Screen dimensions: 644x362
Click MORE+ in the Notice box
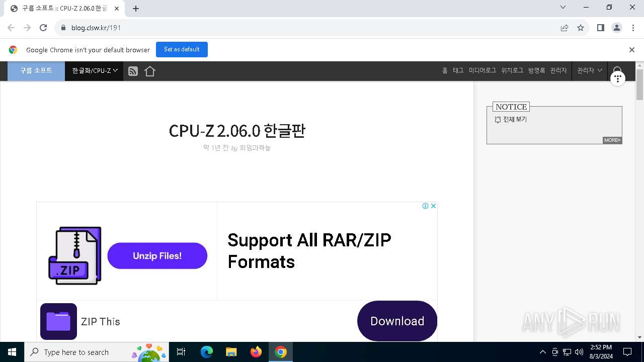coord(612,140)
